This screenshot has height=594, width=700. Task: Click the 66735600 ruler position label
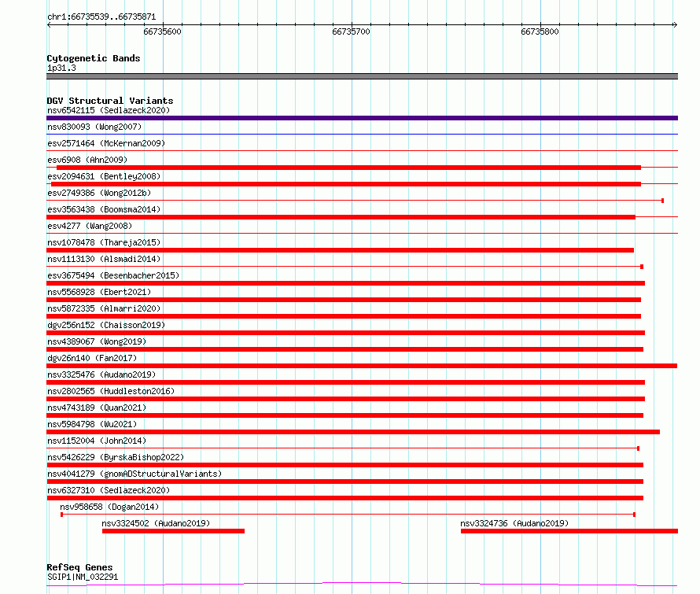163,31
